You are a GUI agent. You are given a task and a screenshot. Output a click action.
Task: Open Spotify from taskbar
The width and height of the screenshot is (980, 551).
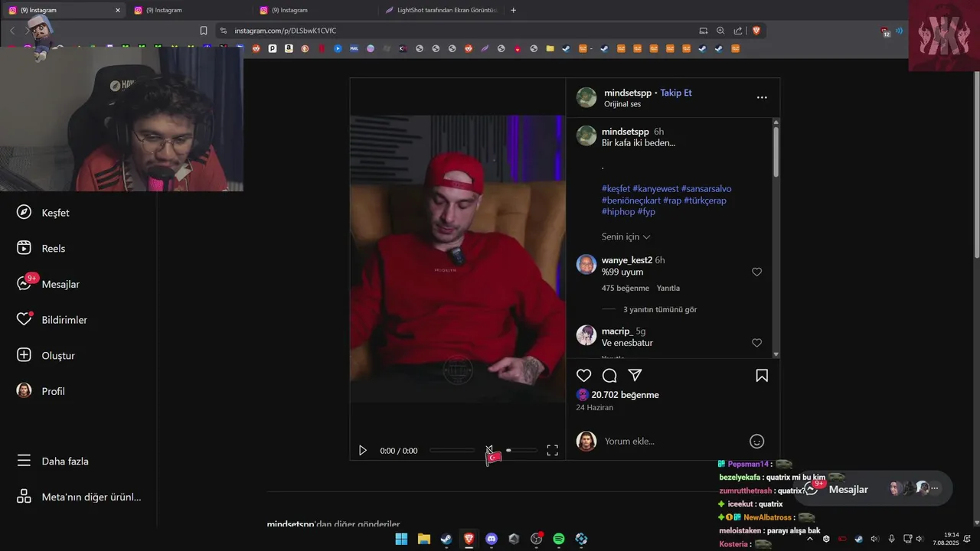click(x=559, y=539)
